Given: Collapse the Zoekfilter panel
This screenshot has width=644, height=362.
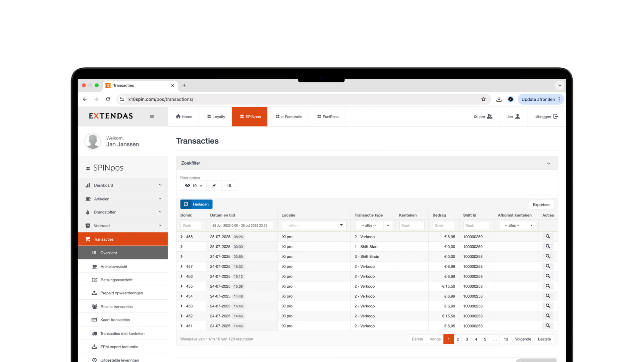Looking at the screenshot, I should [x=549, y=164].
